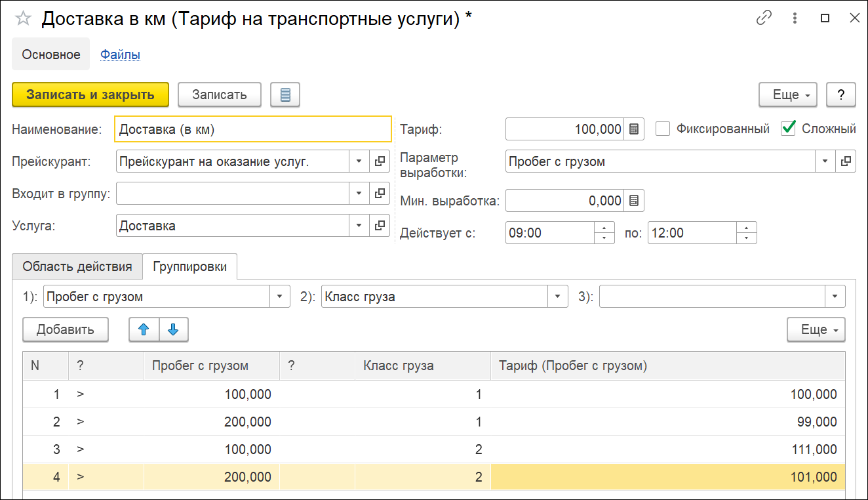Click Добавить to add a row
This screenshot has width=868, height=500.
tap(65, 329)
